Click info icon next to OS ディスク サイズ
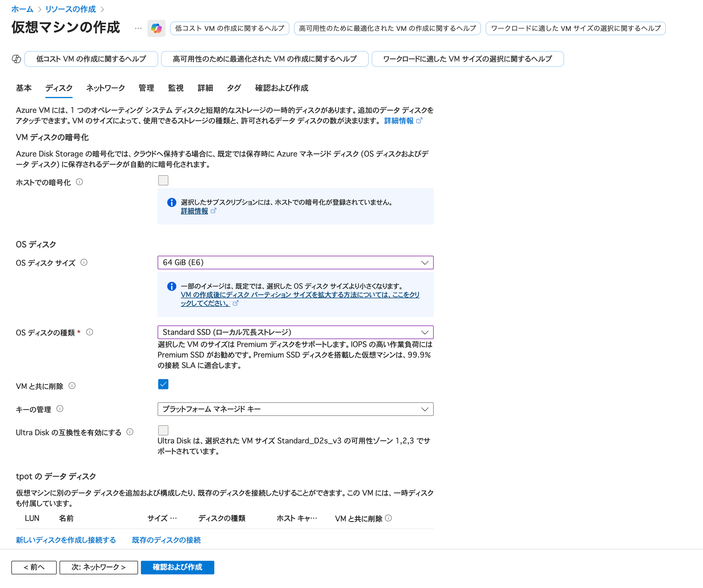 click(84, 263)
